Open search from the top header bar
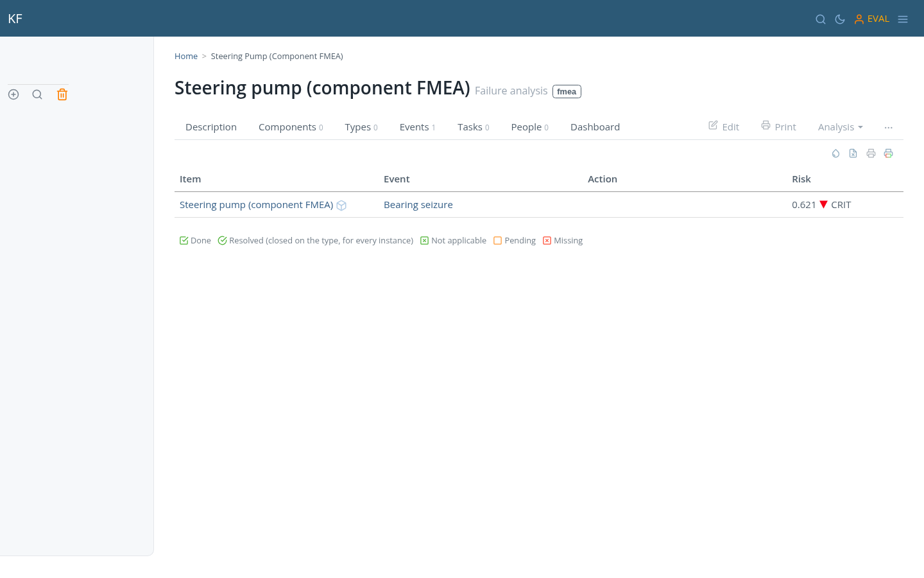Screen dimensions: 924x578 point(821,19)
